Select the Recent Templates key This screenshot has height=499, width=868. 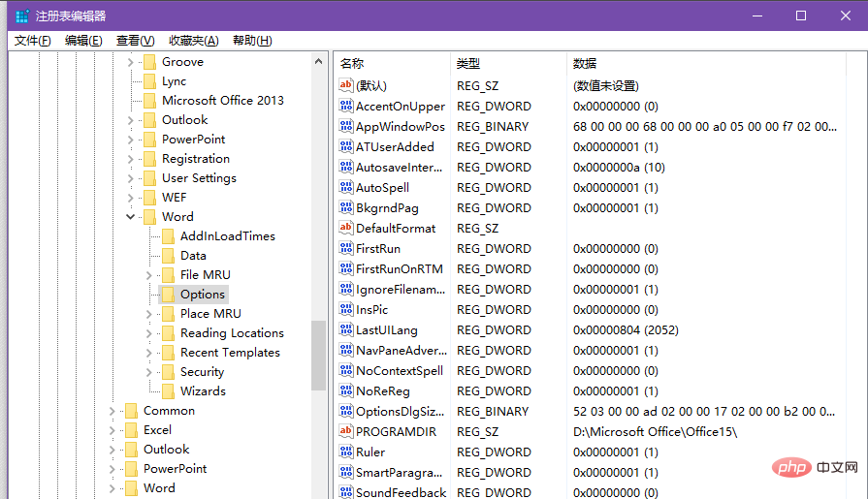pos(230,353)
